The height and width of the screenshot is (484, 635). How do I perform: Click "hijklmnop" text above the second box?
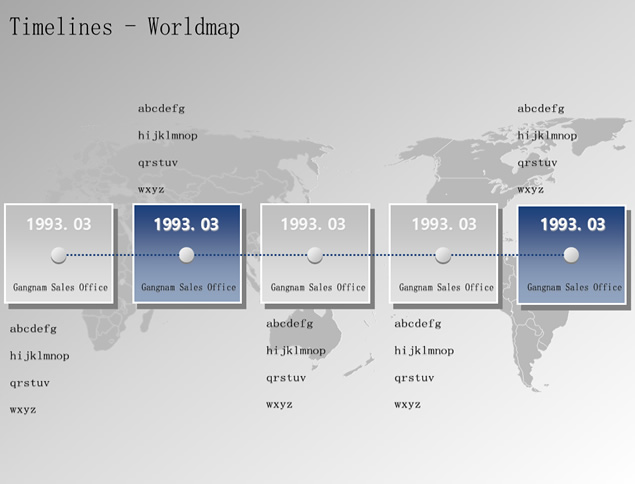168,136
